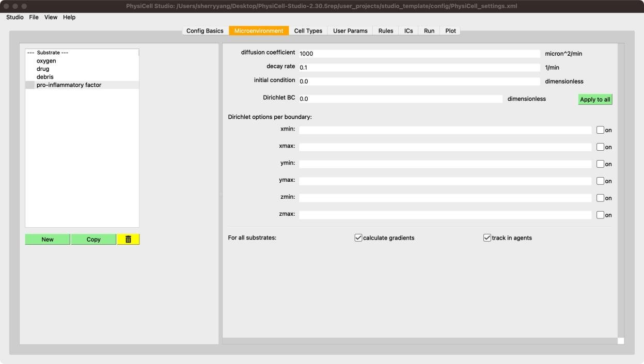This screenshot has height=364, width=644.
Task: Open the Plot tab
Action: click(x=450, y=31)
